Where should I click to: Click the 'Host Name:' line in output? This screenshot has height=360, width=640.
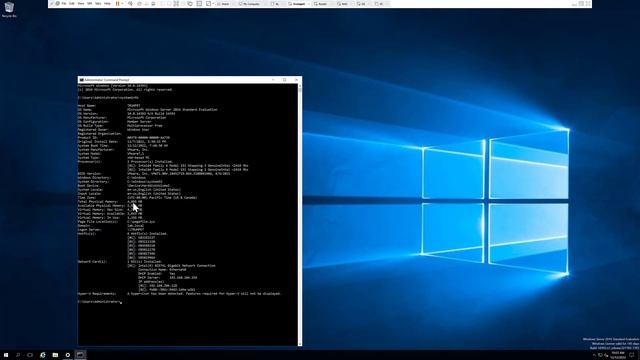click(x=109, y=106)
